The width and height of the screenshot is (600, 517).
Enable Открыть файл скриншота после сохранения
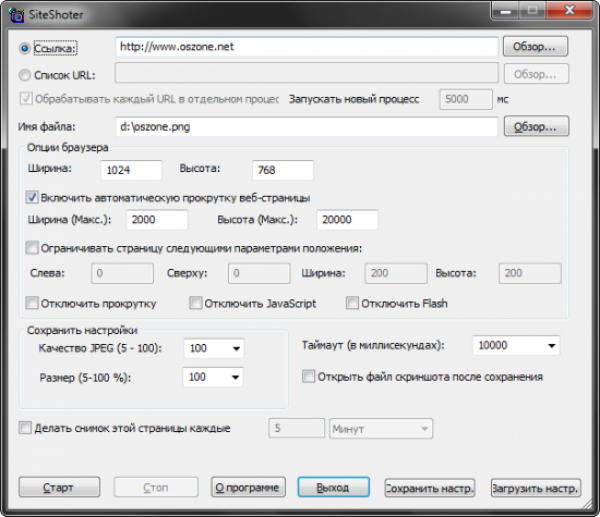click(308, 376)
